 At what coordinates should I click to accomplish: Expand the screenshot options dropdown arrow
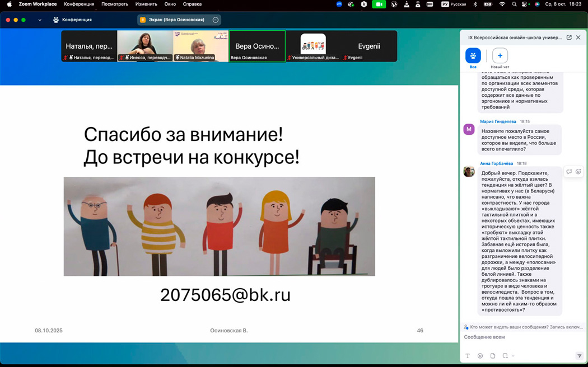click(x=513, y=356)
